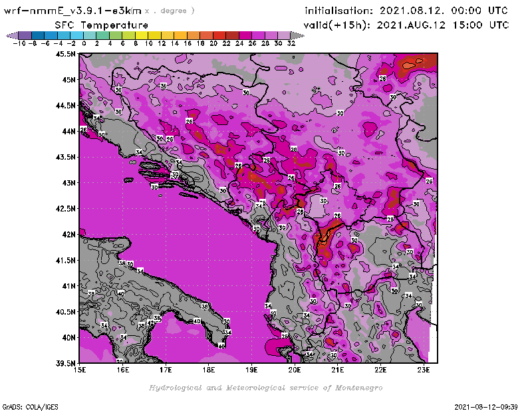Click the legend swatch between 10 and 12
This screenshot has width=532, height=411.
154,35
